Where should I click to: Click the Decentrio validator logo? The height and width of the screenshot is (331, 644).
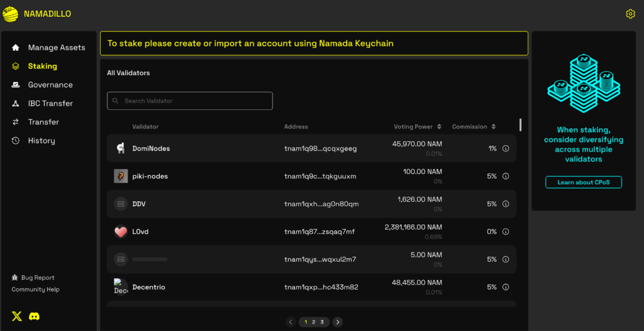[121, 286]
